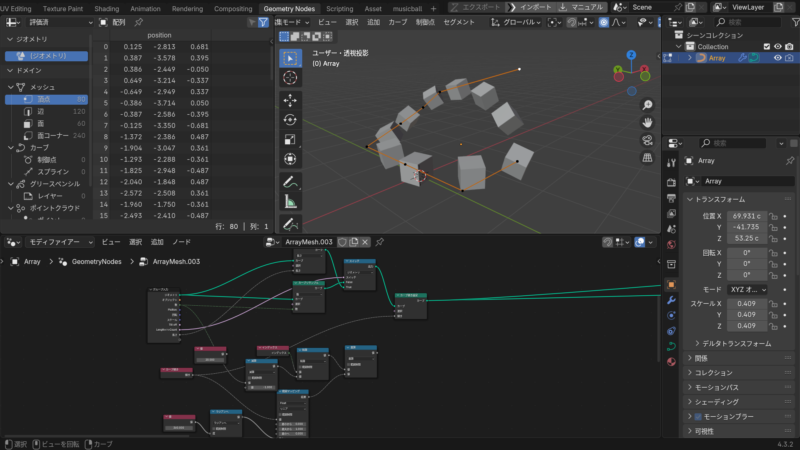Select the Annotate pencil tool
The image size is (800, 450).
(290, 182)
